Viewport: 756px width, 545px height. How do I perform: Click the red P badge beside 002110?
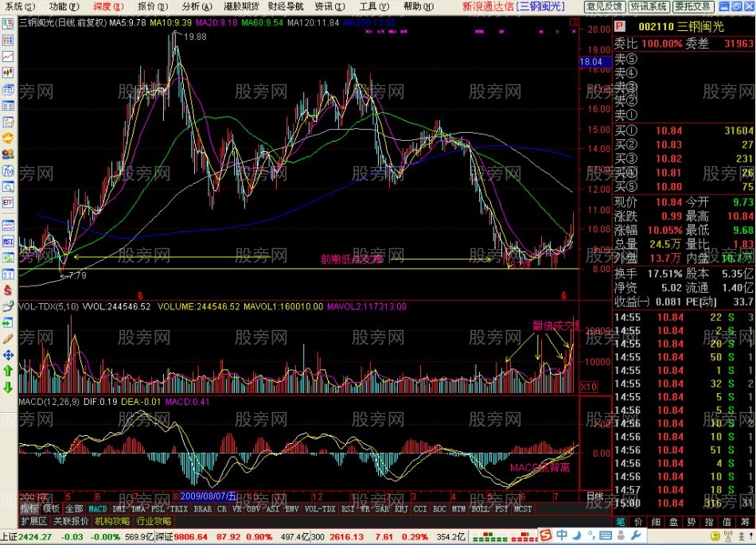[x=620, y=26]
